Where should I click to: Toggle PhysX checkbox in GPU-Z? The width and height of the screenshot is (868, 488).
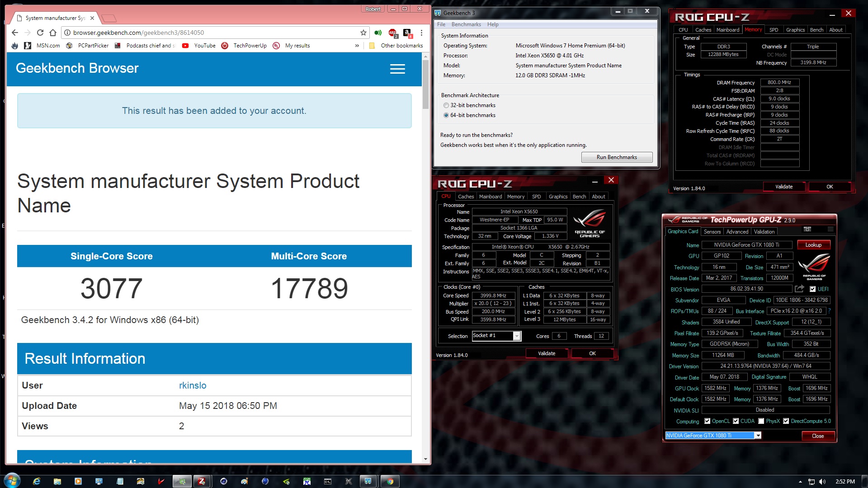761,421
